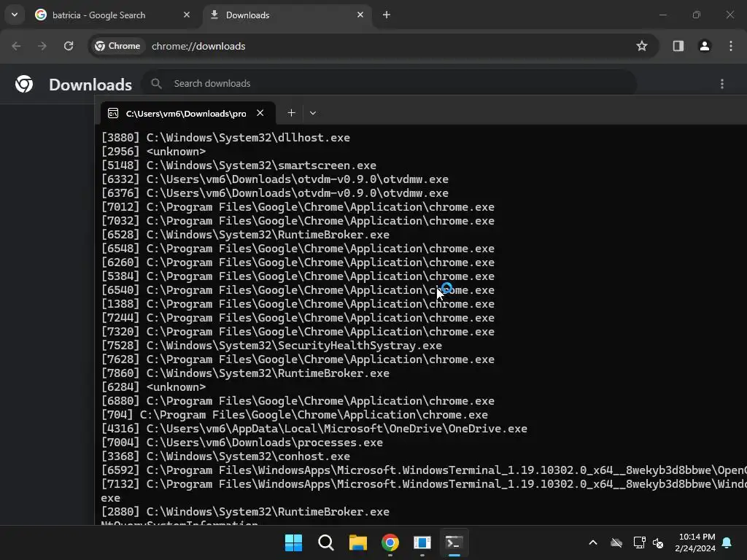
Task: Click the Chrome logo beside Downloads heading
Action: click(24, 85)
